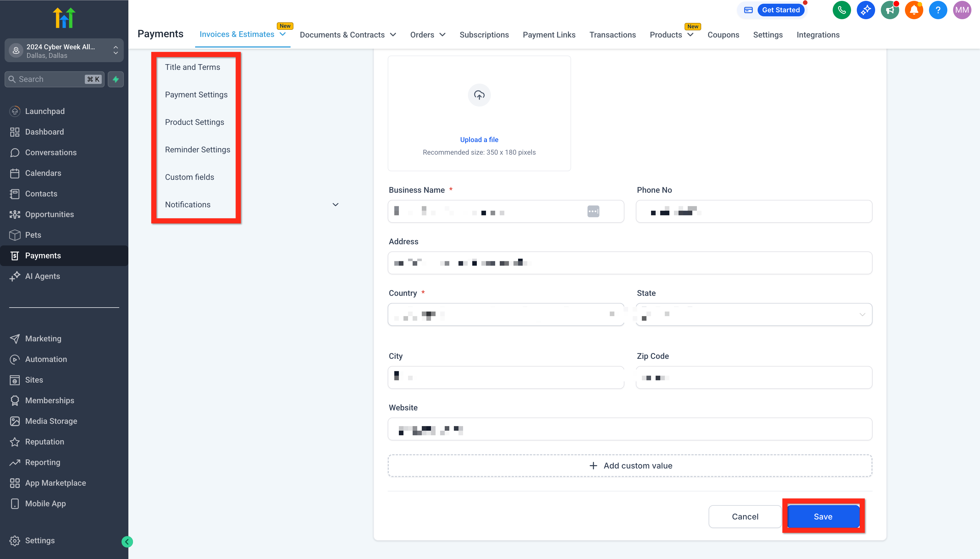The width and height of the screenshot is (980, 559).
Task: Open the notifications bell icon
Action: tap(914, 10)
